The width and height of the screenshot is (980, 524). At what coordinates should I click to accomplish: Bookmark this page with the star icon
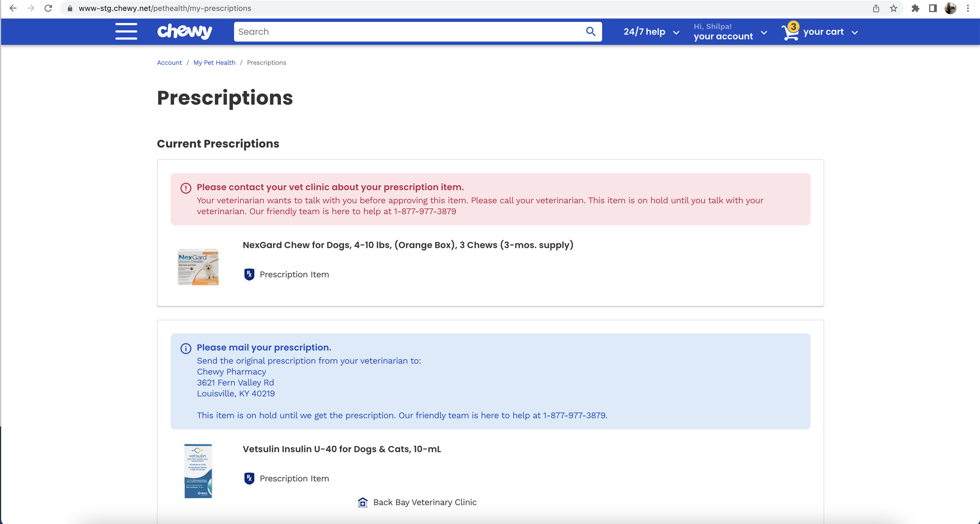tap(893, 8)
